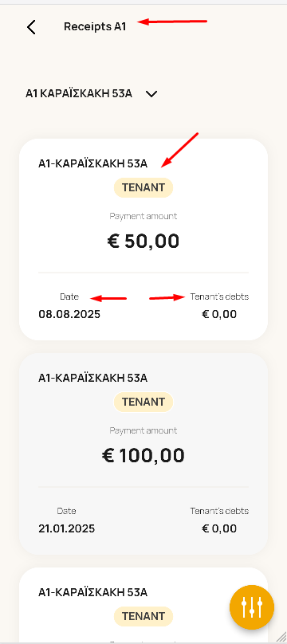Click first card's Tenant's debts € 0,00
Image resolution: width=287 pixels, height=644 pixels.
pyautogui.click(x=219, y=315)
